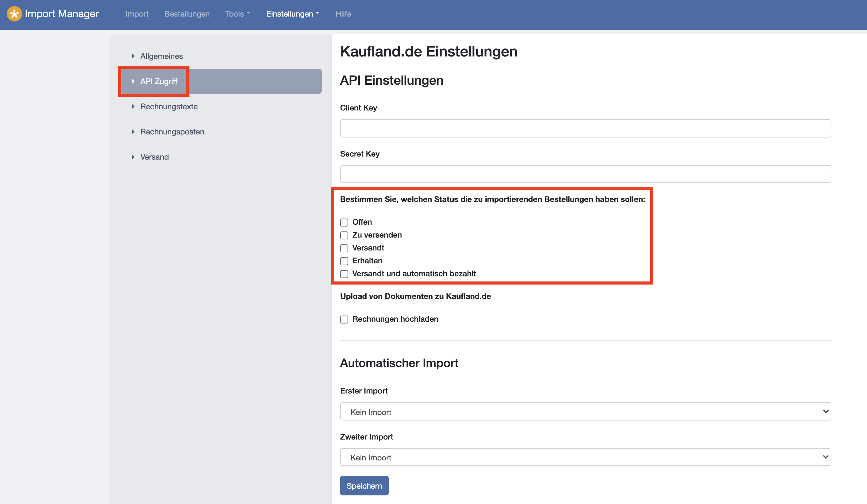Viewport: 867px width, 504px height.
Task: Open the Tools dropdown menu
Action: tap(237, 14)
